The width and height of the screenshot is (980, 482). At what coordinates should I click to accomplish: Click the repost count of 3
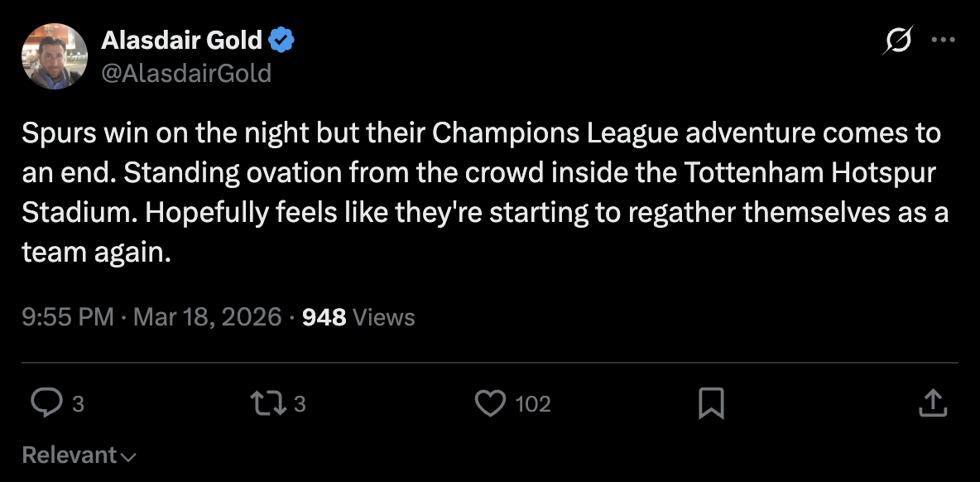tap(300, 404)
